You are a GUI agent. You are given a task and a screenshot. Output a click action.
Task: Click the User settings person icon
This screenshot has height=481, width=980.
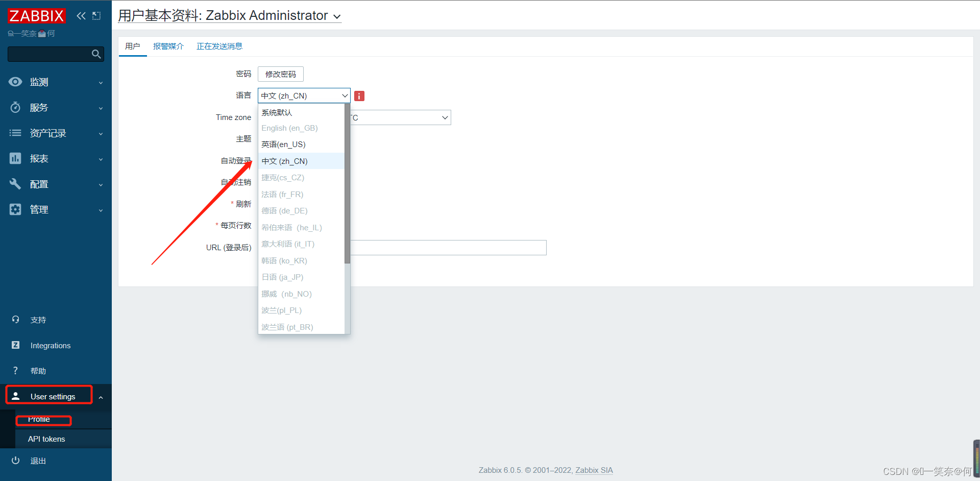click(16, 396)
